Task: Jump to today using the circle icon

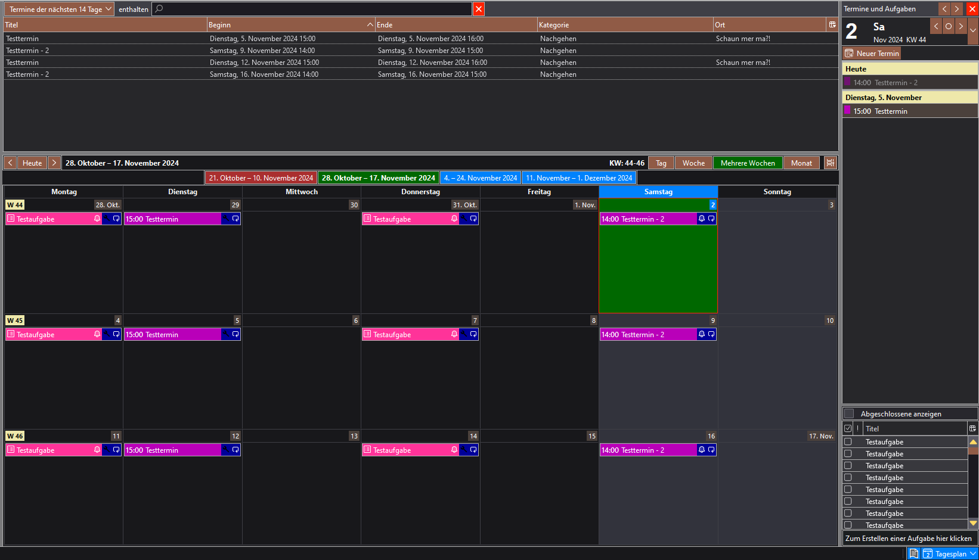Action: click(x=949, y=26)
